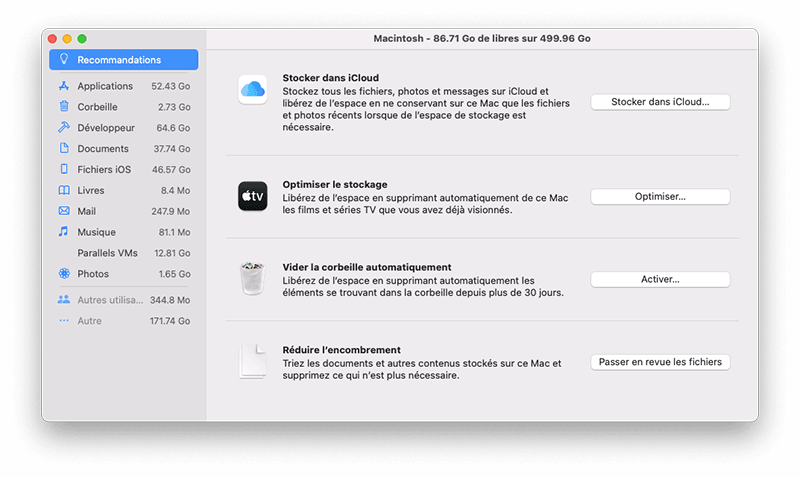Click the iCloud cloud icon
The height and width of the screenshot is (477, 800).
[x=253, y=90]
